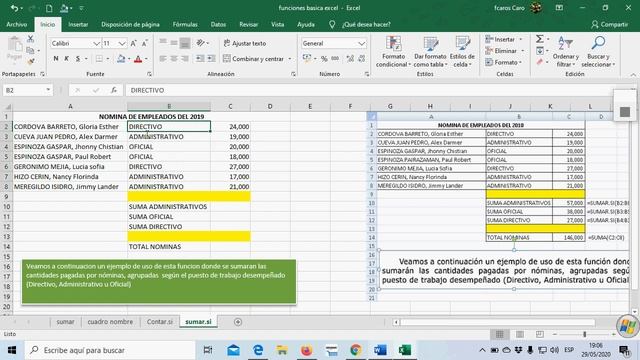Screen dimensions: 640x360
Task: Toggle align text right
Action: click(x=185, y=59)
